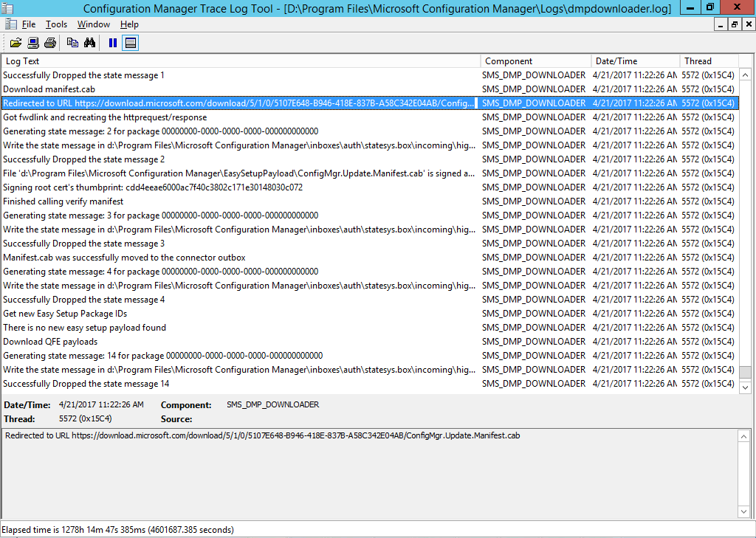The height and width of the screenshot is (538, 756).
Task: Click the Date/Time cell of 'Finished calling verify manifest'
Action: click(634, 201)
